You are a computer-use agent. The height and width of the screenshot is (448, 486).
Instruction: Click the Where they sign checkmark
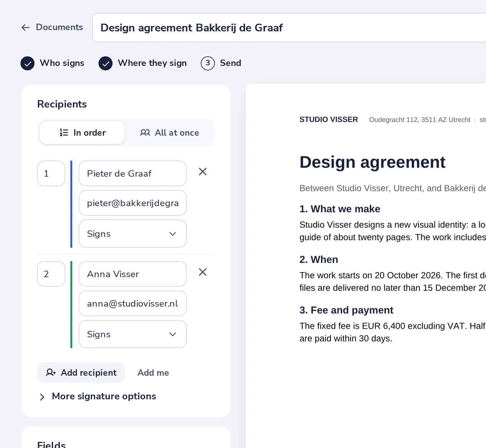pyautogui.click(x=106, y=63)
